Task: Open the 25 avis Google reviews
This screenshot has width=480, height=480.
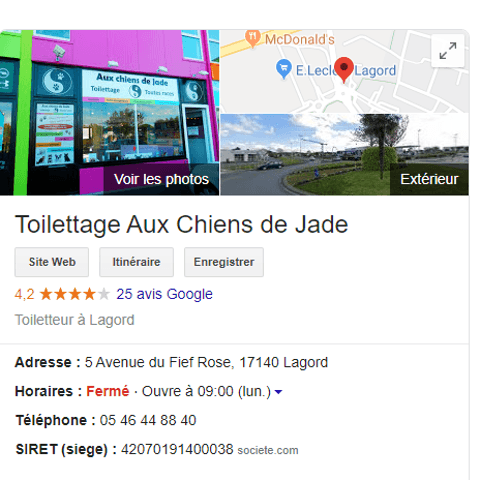Action: (164, 294)
